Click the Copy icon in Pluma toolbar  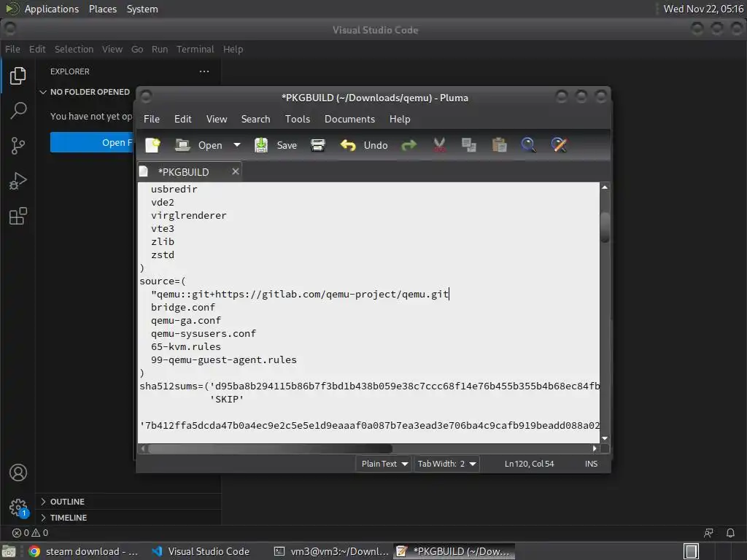coord(469,145)
